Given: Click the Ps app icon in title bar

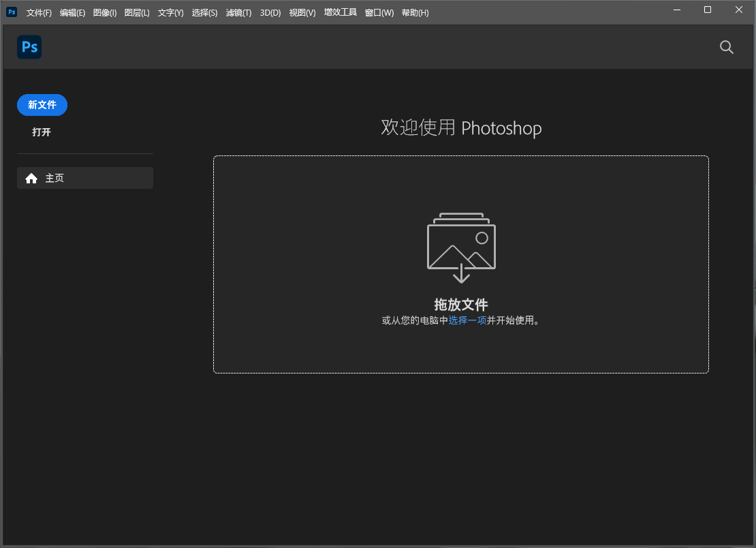Looking at the screenshot, I should click(x=12, y=12).
